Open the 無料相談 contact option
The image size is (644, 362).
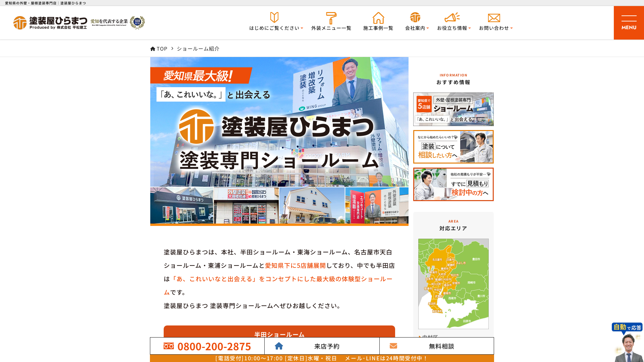point(436,346)
